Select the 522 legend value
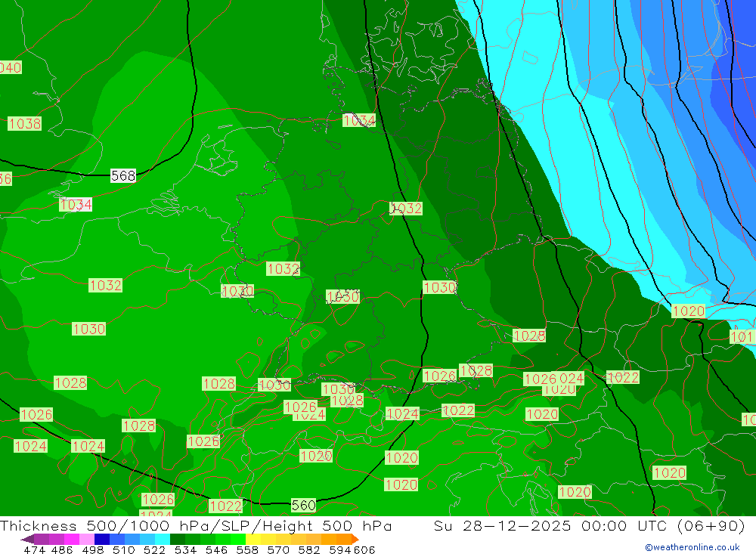 pyautogui.click(x=154, y=549)
